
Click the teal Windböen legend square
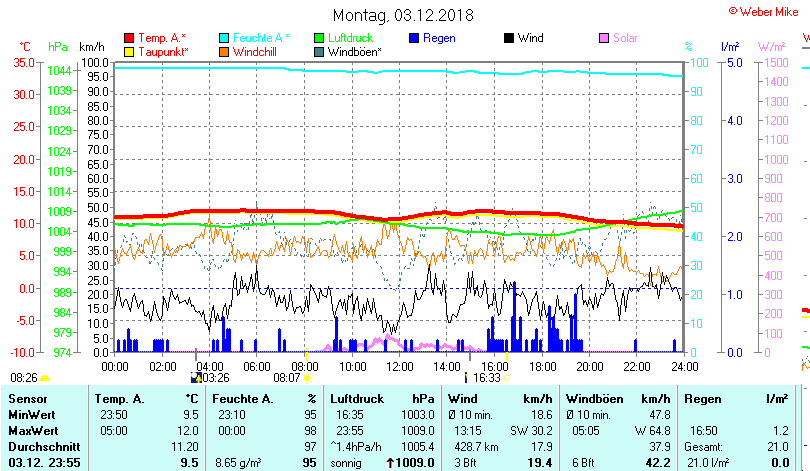pos(319,52)
